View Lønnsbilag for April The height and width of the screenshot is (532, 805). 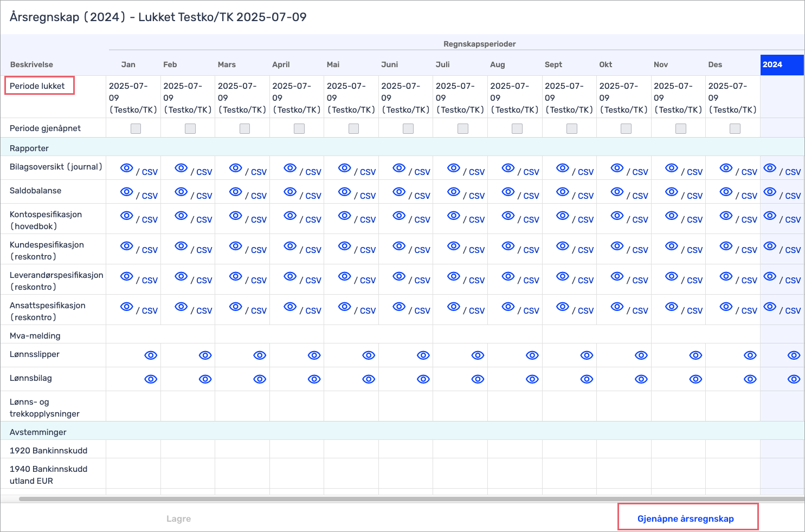click(x=314, y=379)
